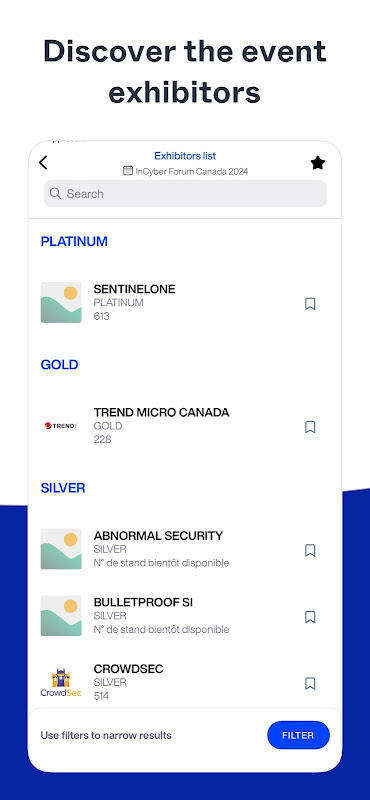Select the GOLD section header
Screen dimensions: 370x800
pos(60,365)
